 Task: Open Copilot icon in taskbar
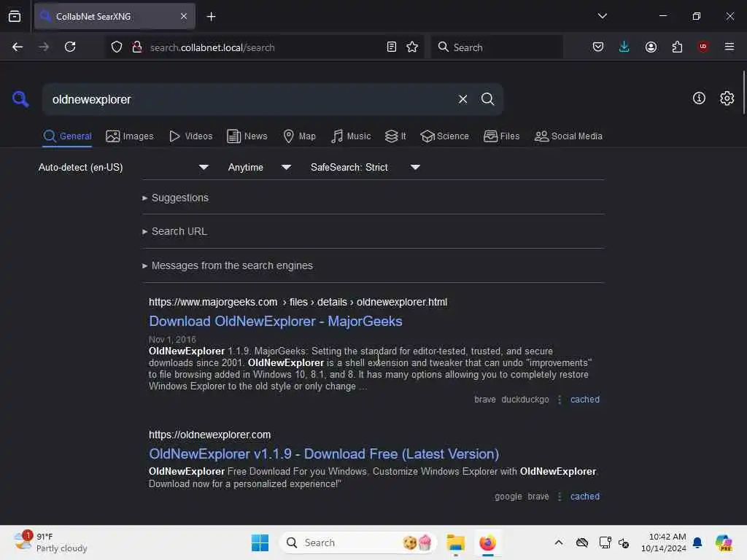(x=723, y=542)
